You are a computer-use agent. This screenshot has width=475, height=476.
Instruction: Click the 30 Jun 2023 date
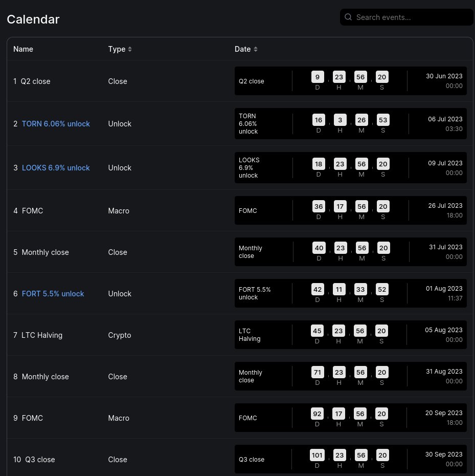[x=444, y=76]
